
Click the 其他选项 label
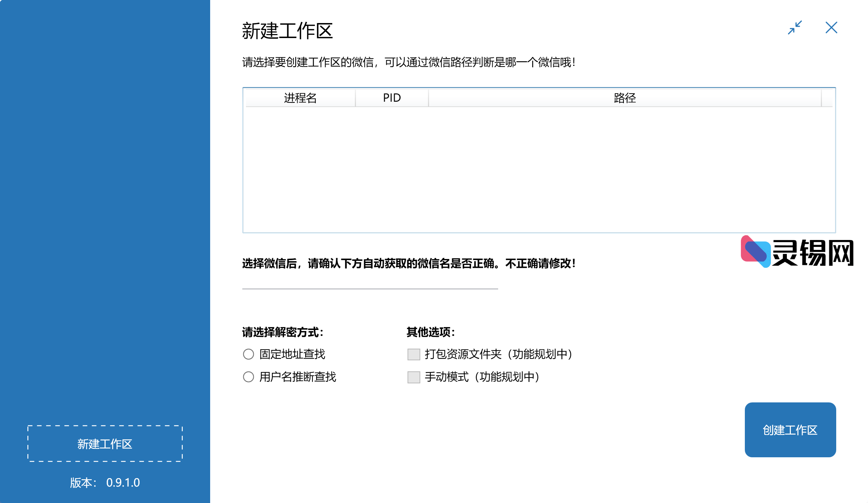431,332
